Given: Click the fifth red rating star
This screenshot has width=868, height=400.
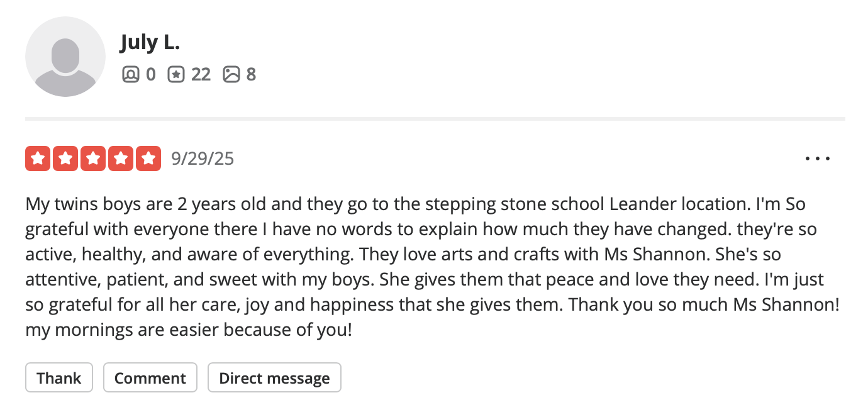Looking at the screenshot, I should [x=148, y=158].
